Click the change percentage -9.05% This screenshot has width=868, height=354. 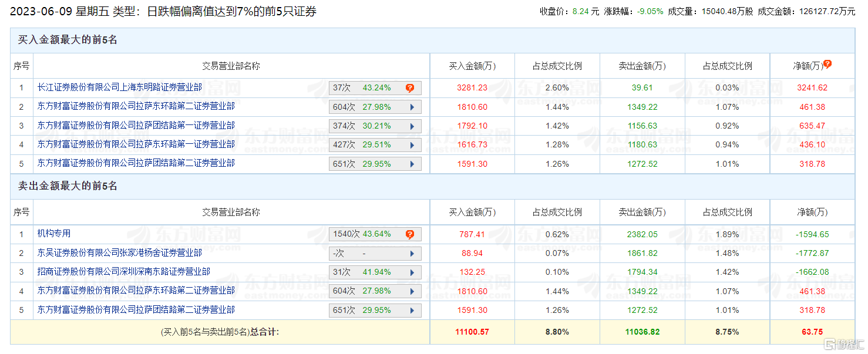coord(650,11)
